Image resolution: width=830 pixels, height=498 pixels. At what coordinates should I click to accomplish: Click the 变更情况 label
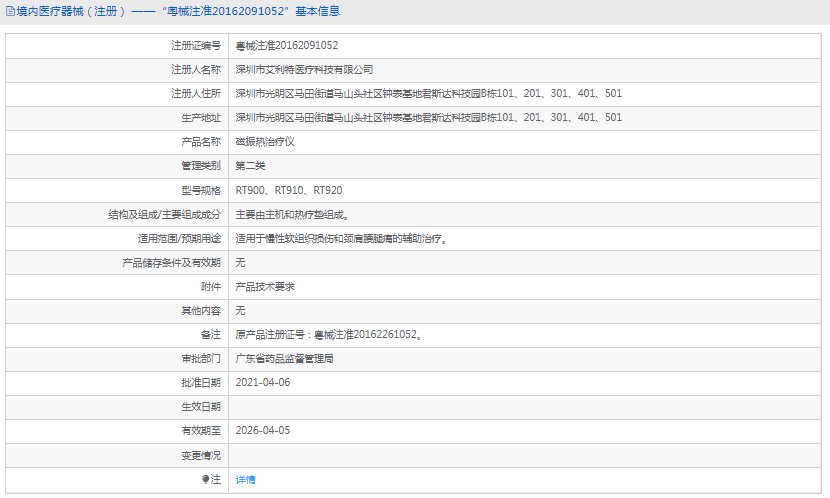[201, 455]
